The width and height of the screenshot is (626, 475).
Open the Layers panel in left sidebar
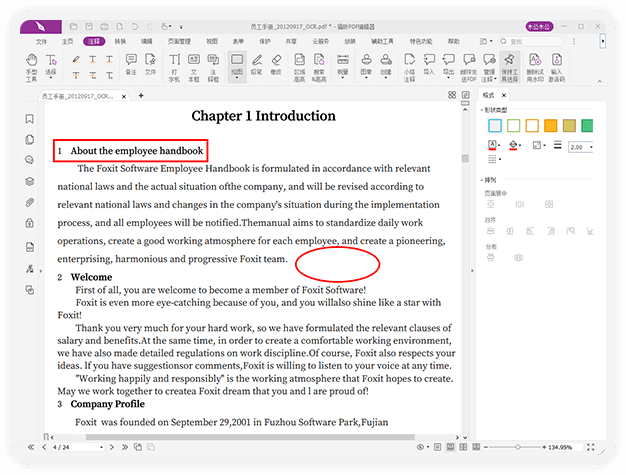(x=30, y=181)
